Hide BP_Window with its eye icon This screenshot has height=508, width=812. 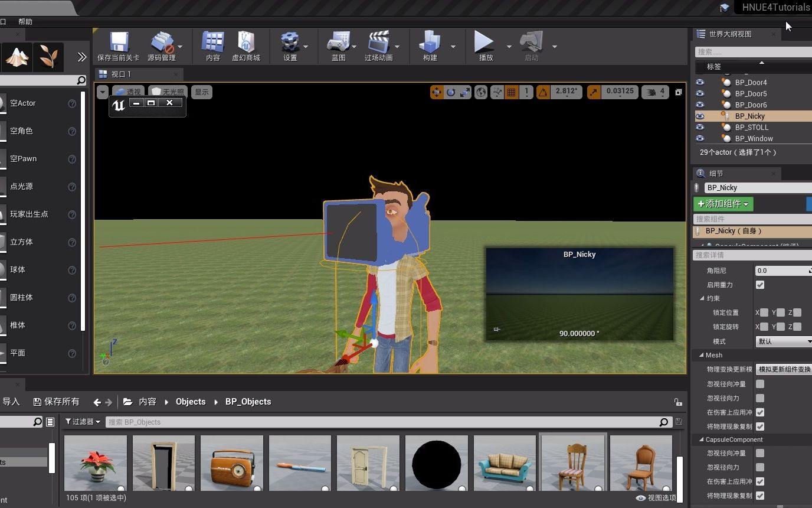coord(700,139)
